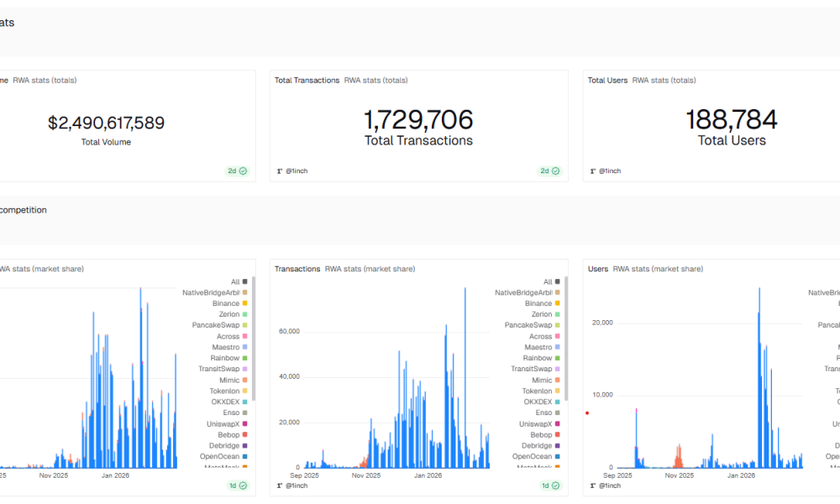Toggle UniswapX series in Transactions chart legend

534,424
